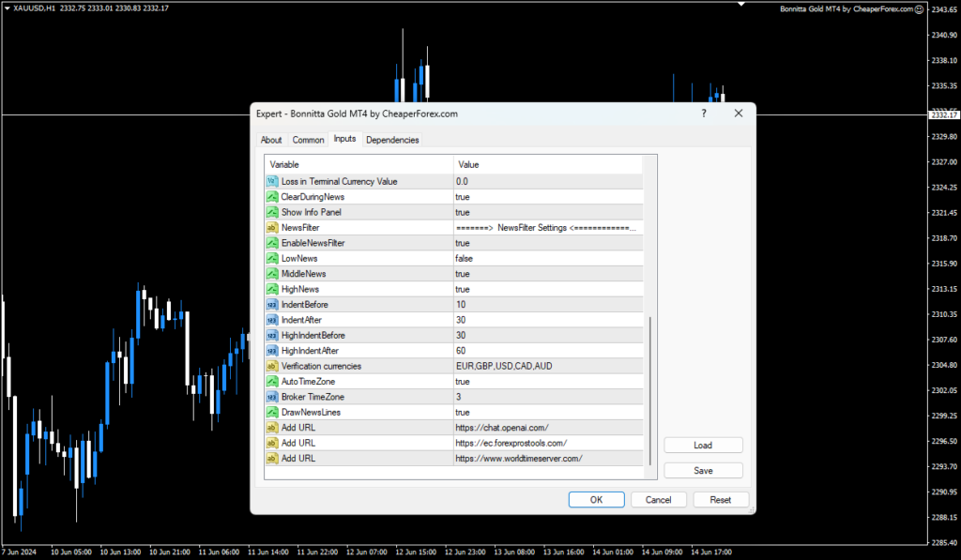961x560 pixels.
Task: Open the AutoTimeZone value dropdown
Action: tap(516, 381)
